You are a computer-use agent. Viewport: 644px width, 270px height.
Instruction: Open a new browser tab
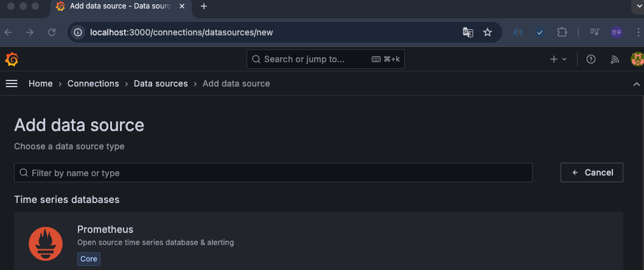pyautogui.click(x=204, y=6)
